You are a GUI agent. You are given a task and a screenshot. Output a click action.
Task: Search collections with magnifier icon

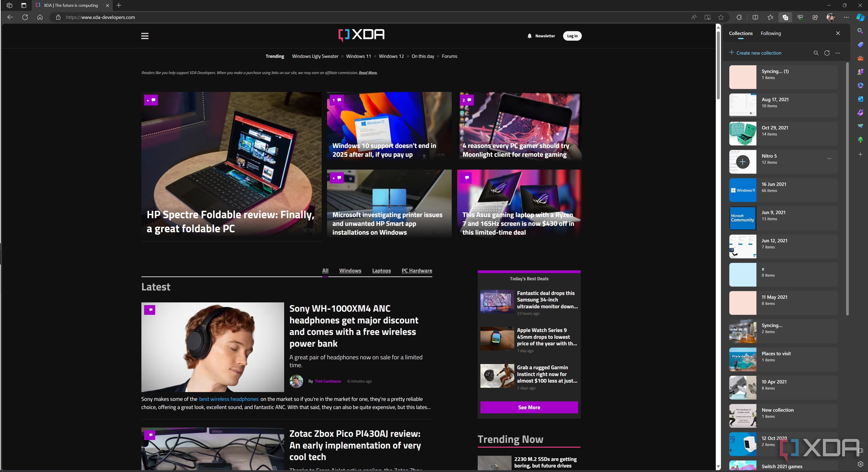click(x=816, y=53)
